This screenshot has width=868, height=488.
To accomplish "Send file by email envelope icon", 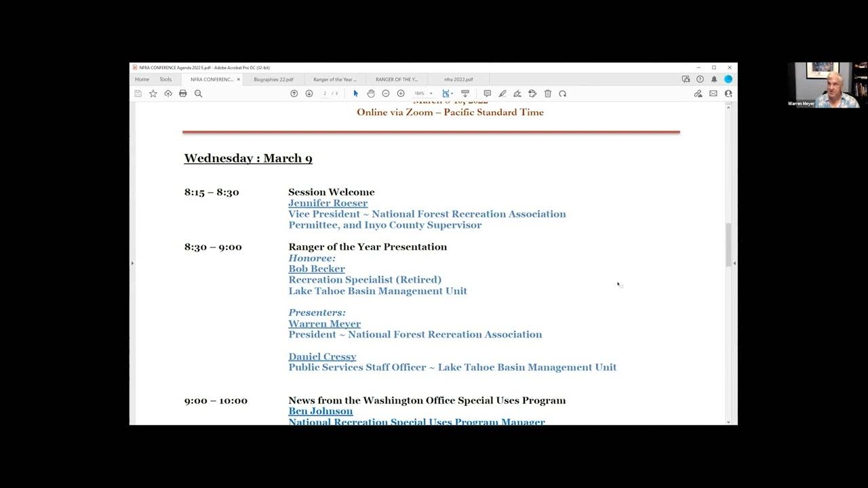I will [x=713, y=94].
